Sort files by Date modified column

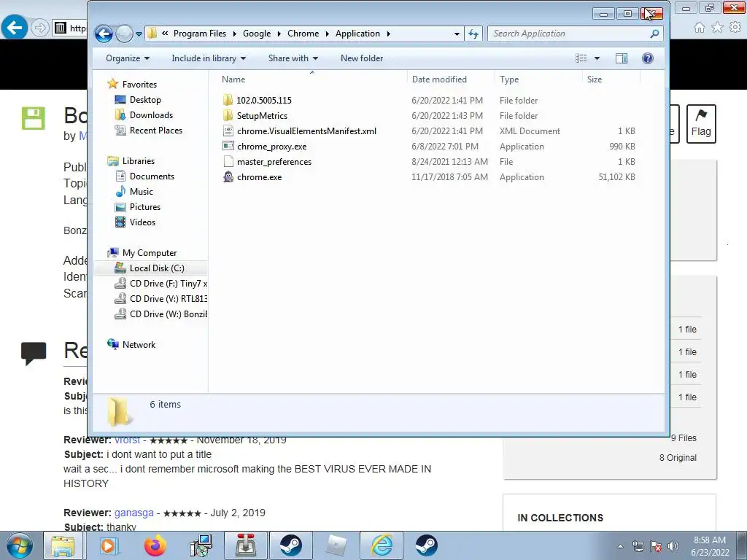[x=451, y=79]
